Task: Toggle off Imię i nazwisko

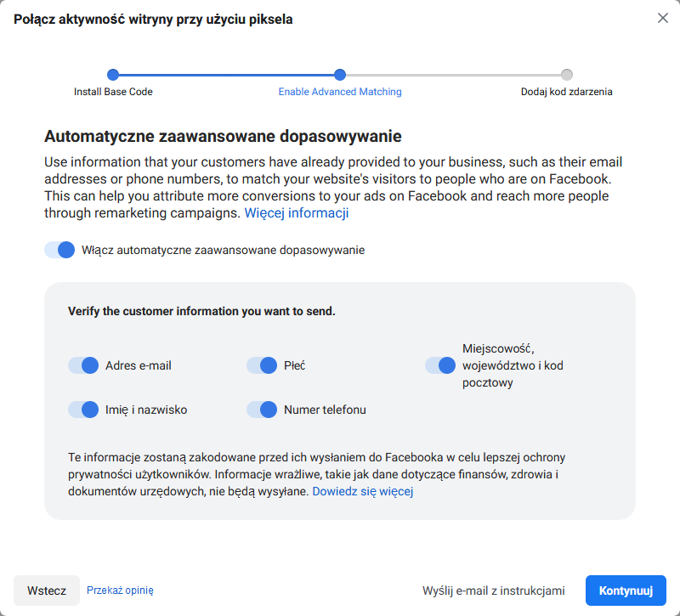Action: [82, 409]
